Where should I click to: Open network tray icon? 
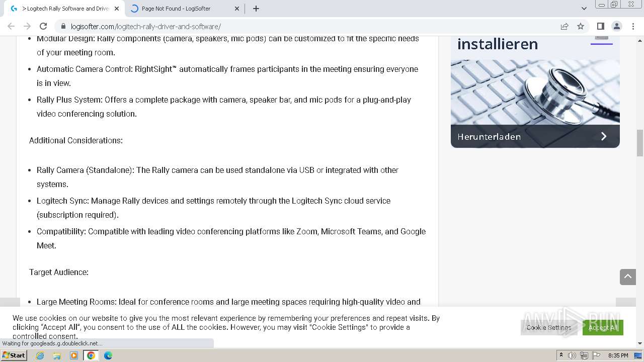[x=584, y=355]
